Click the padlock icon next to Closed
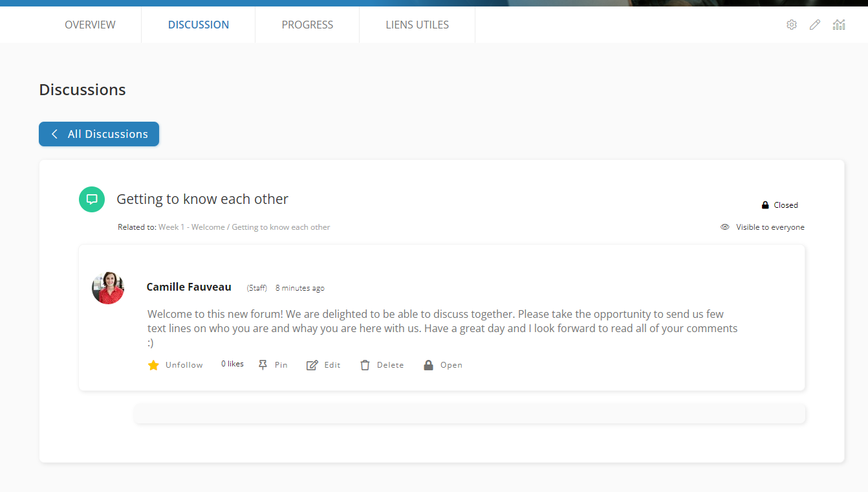 pos(764,205)
